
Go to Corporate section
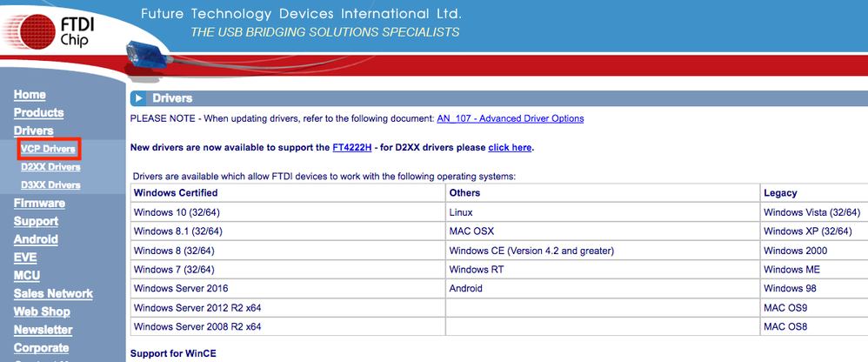[42, 347]
